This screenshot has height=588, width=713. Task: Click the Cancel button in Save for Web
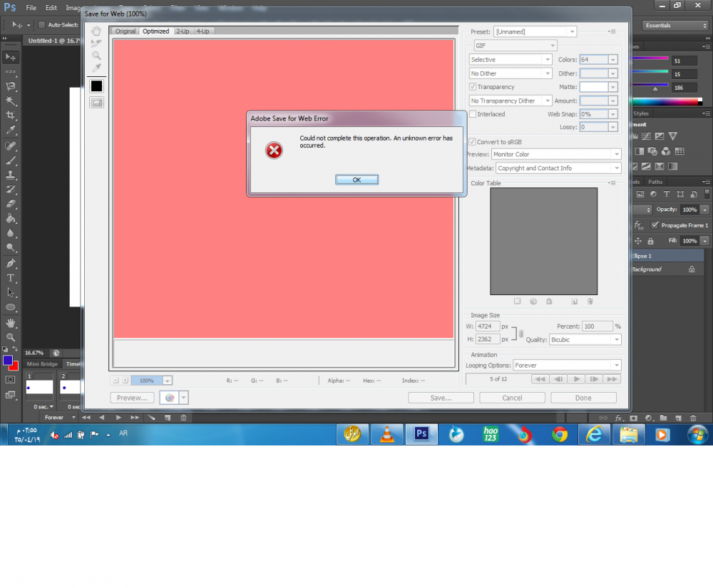tap(512, 398)
